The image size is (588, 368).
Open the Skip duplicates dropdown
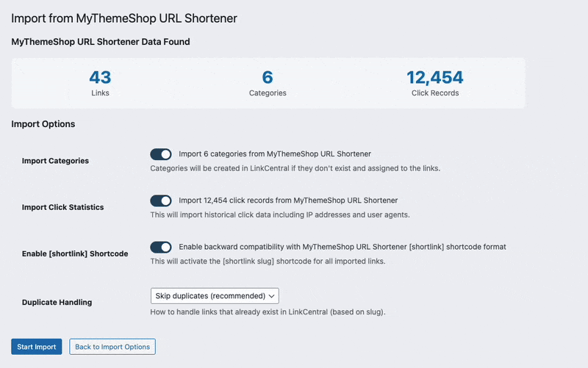(x=215, y=296)
